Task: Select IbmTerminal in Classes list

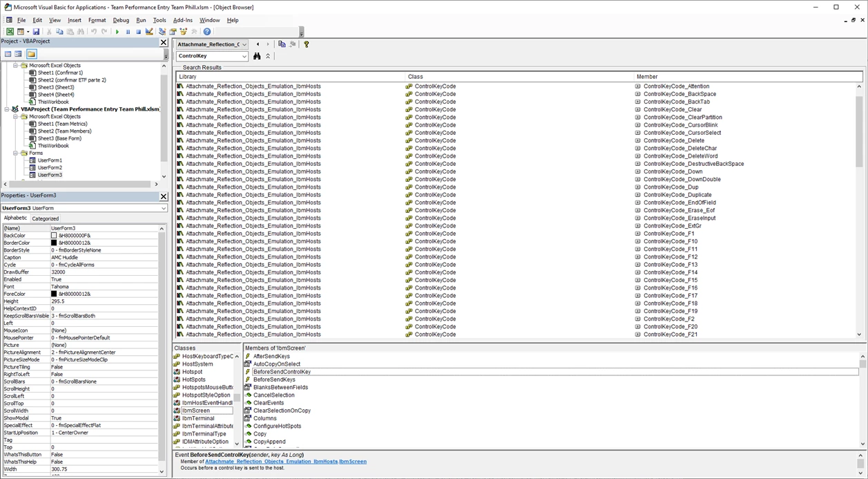Action: point(198,418)
